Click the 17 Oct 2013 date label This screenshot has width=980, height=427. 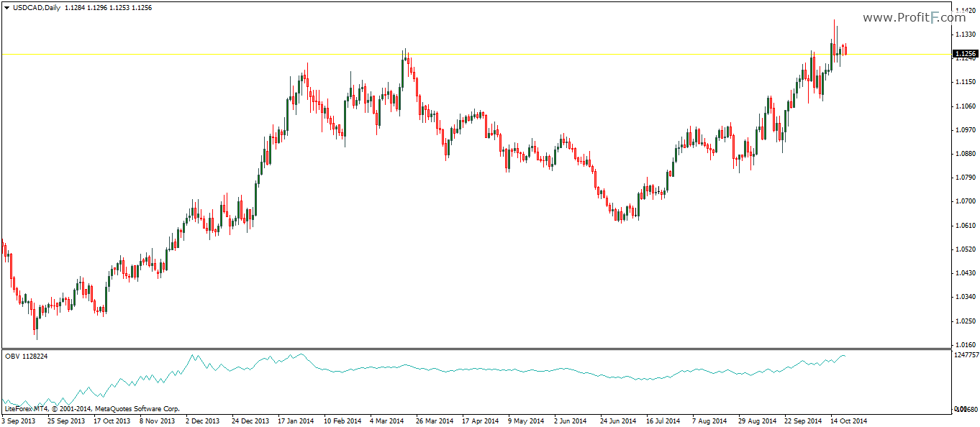[x=112, y=421]
